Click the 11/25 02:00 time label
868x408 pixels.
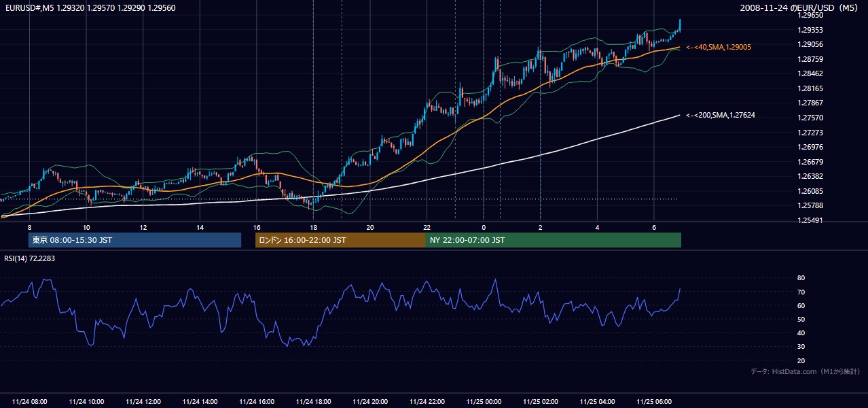tap(541, 402)
